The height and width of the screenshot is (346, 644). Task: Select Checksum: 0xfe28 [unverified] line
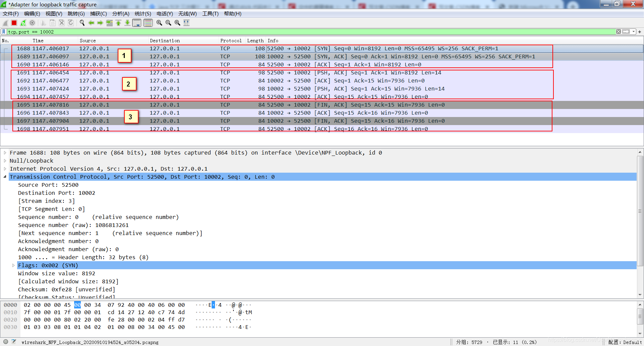66,289
